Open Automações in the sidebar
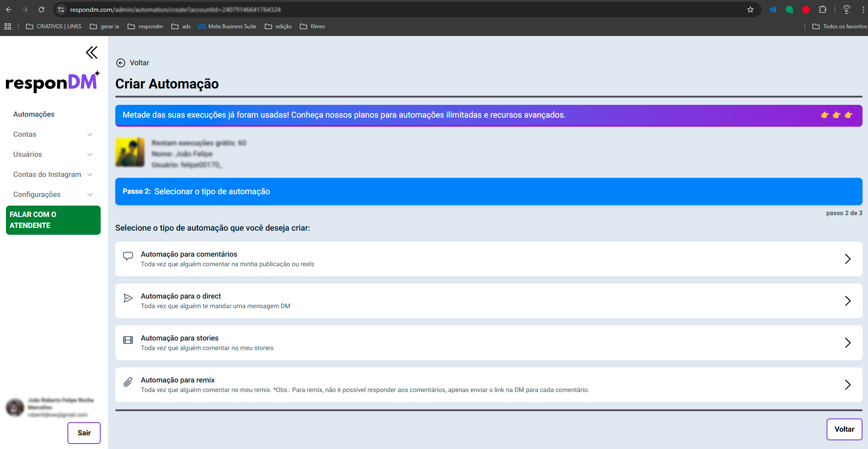The image size is (868, 449). pos(34,114)
